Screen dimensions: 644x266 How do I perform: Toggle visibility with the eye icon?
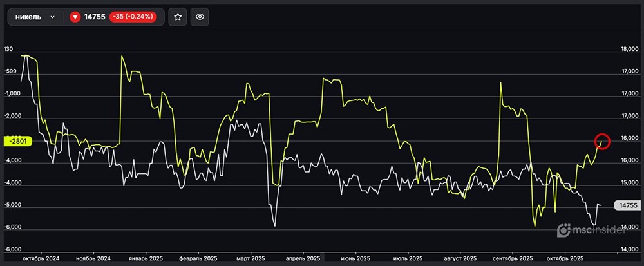coord(200,17)
